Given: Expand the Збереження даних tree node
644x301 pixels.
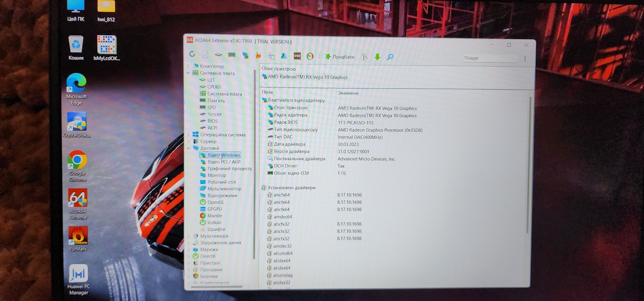Looking at the screenshot, I should tap(188, 242).
